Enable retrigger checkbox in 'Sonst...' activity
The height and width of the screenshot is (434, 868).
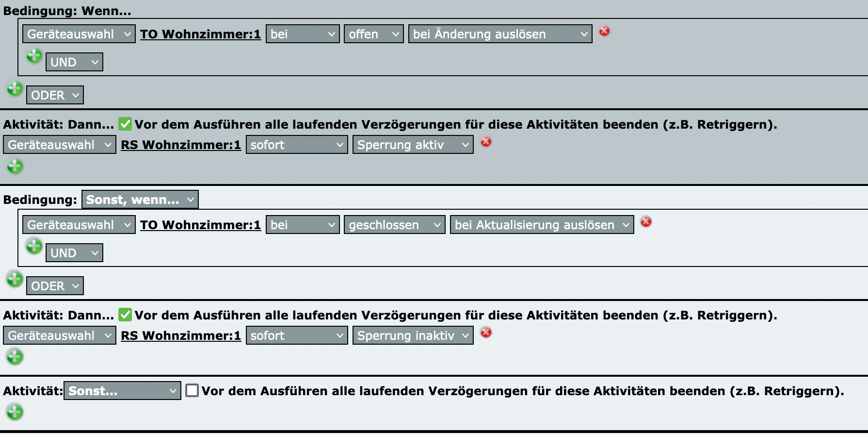coord(192,391)
